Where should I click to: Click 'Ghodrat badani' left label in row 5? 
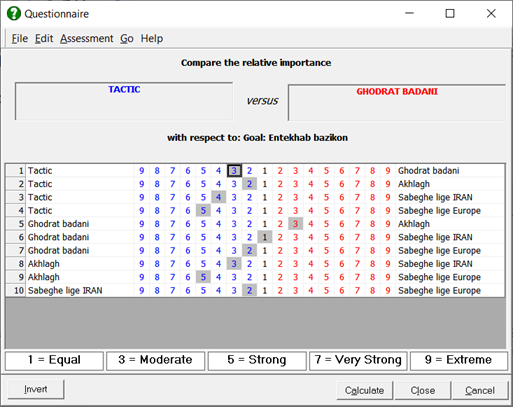tap(58, 224)
